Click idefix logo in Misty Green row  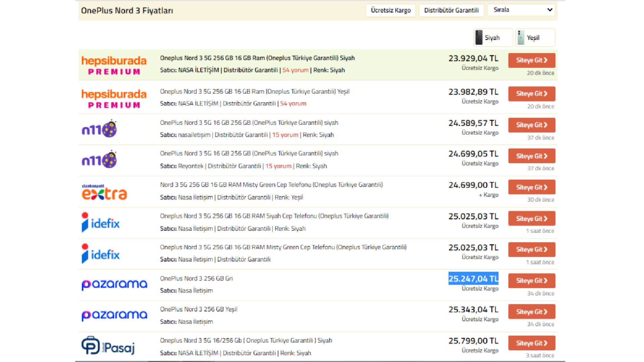pos(101,253)
